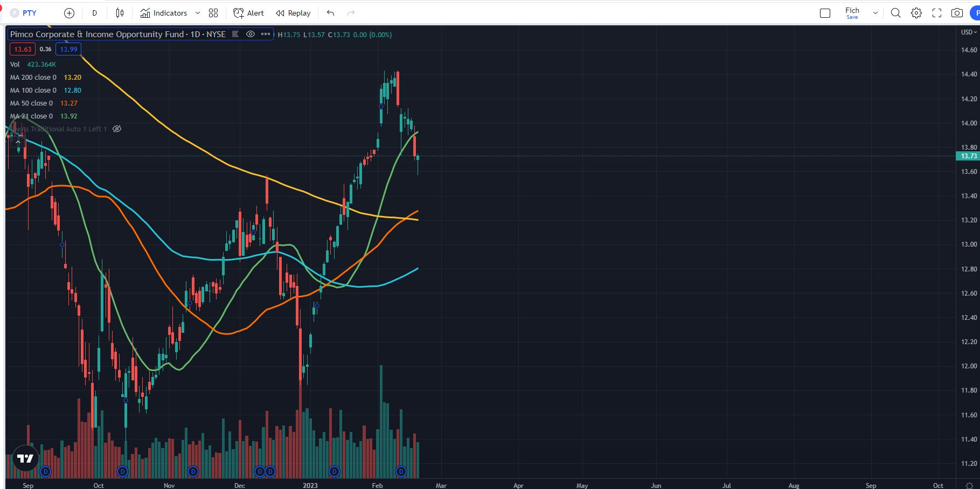This screenshot has width=980, height=489.
Task: Enter fullscreen mode
Action: (937, 13)
